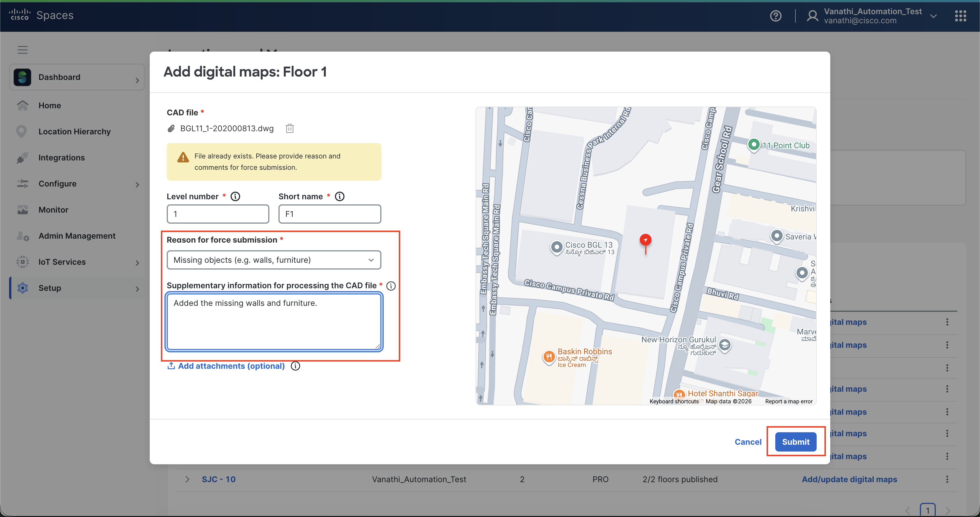Image resolution: width=980 pixels, height=517 pixels.
Task: Delete the attached BGL11_1 CAD file
Action: tap(290, 128)
